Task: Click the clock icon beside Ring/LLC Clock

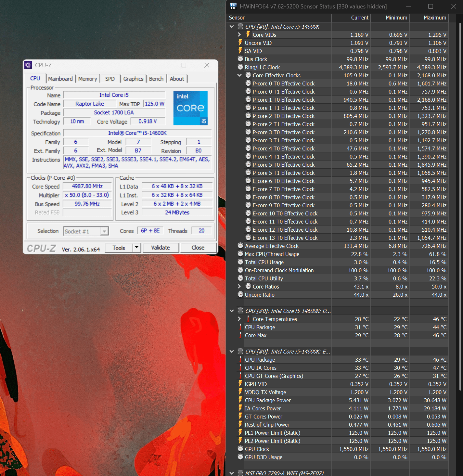Action: (240, 67)
